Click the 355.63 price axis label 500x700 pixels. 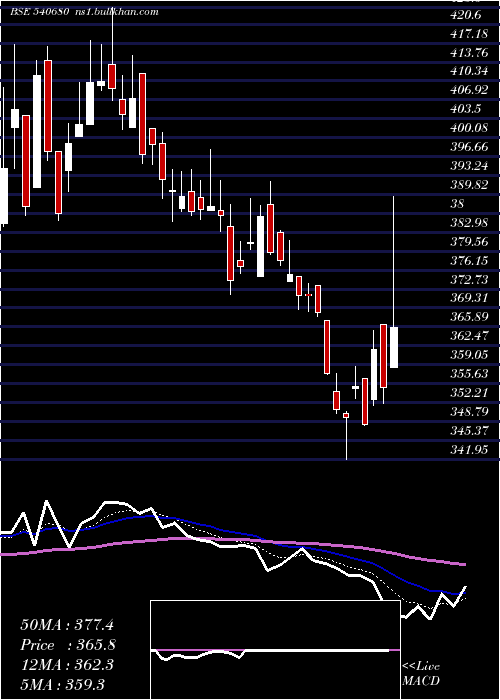[x=469, y=374]
